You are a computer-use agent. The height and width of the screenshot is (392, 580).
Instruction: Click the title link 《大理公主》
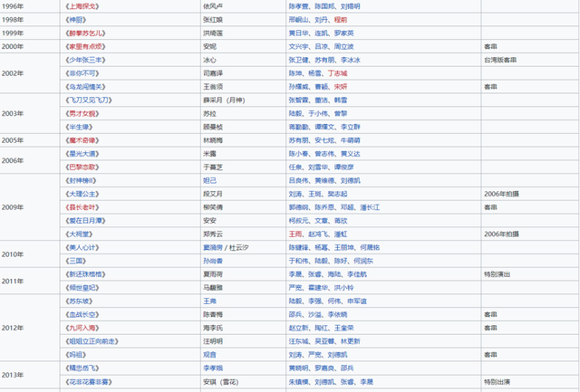(82, 194)
